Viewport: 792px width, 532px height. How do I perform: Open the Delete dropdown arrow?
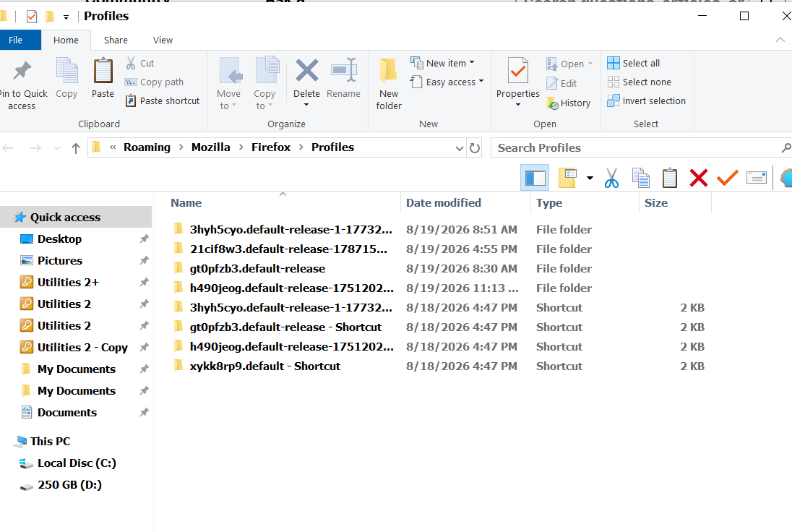pos(306,105)
